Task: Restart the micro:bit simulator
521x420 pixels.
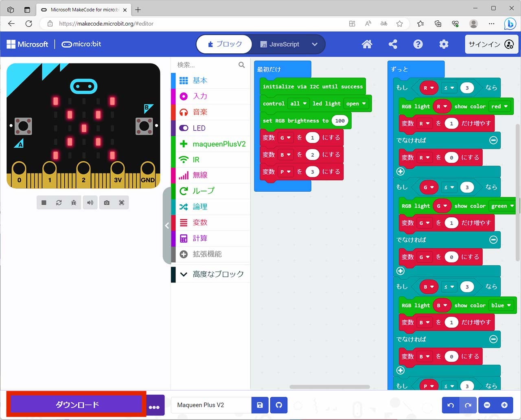Action: 59,202
